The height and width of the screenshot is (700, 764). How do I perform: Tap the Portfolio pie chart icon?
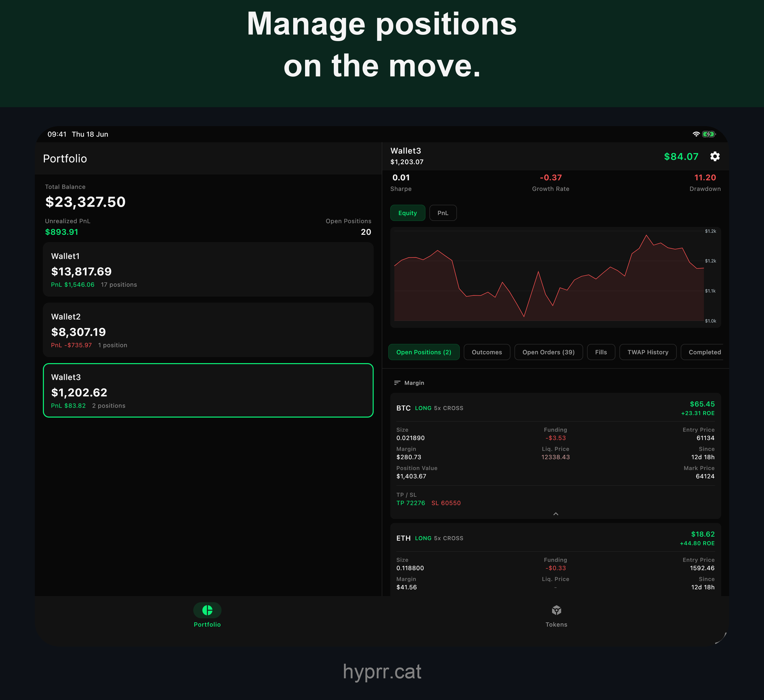(207, 610)
